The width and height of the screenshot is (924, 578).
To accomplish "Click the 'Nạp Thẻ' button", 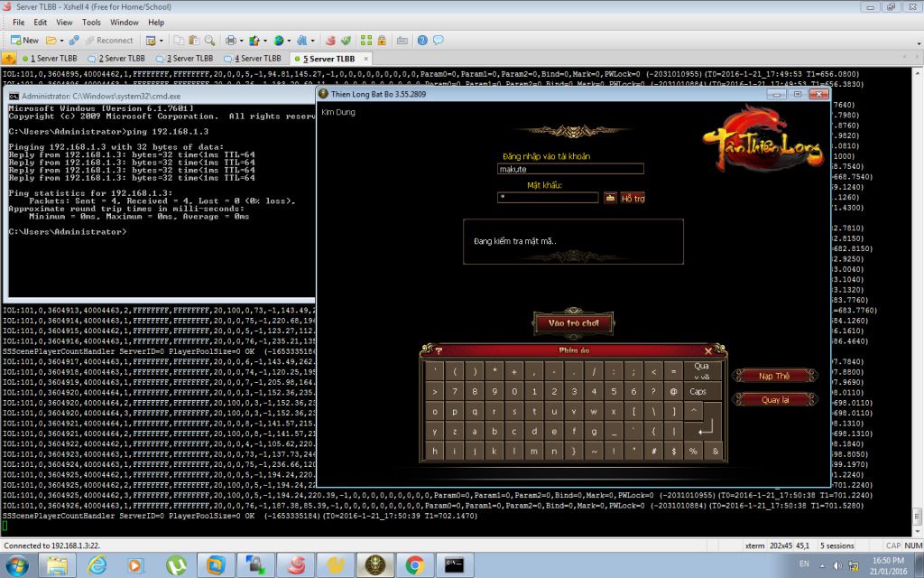I will click(x=774, y=376).
